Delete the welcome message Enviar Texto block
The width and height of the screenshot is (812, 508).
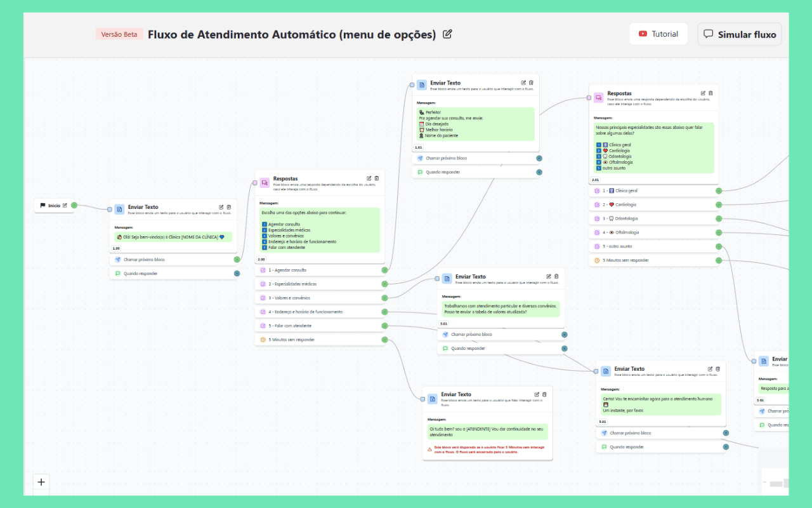point(229,207)
